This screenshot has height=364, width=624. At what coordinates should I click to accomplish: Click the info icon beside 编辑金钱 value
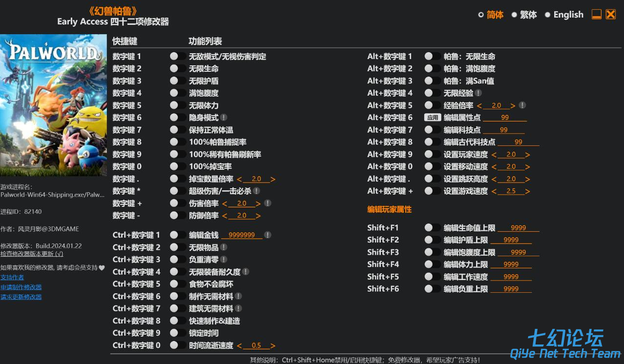[x=268, y=235]
